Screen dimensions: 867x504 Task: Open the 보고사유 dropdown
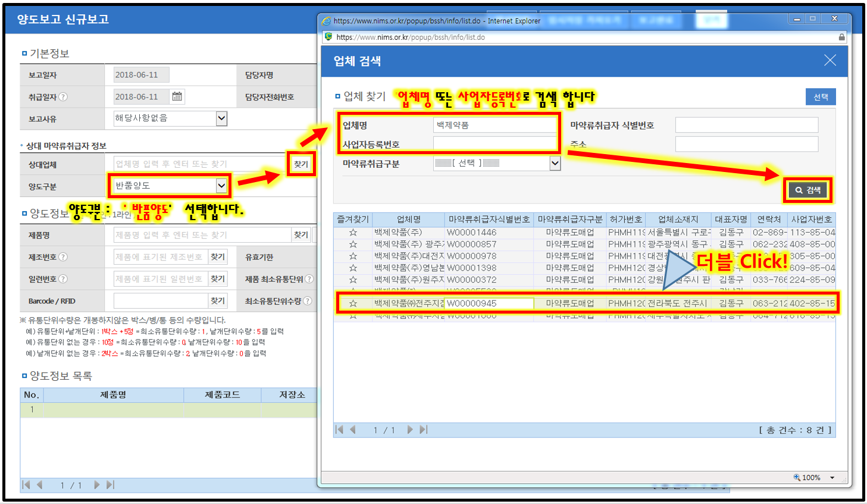point(221,118)
